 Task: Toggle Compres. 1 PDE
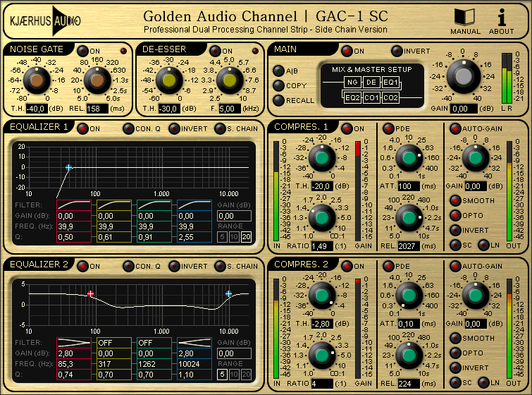pos(388,128)
